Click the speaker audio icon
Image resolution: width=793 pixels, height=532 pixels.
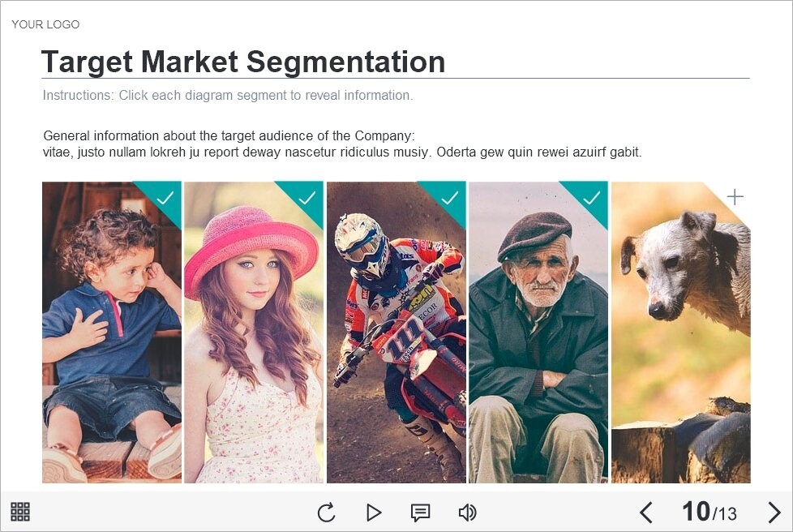click(x=468, y=513)
